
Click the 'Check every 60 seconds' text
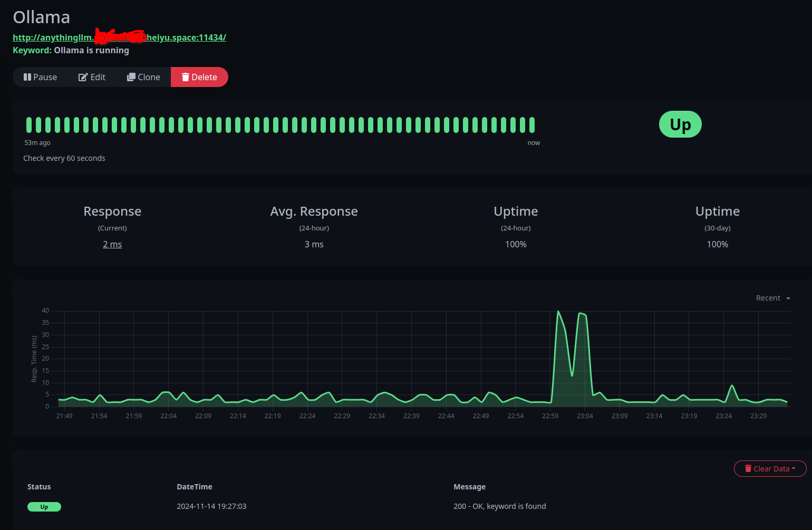click(x=64, y=158)
